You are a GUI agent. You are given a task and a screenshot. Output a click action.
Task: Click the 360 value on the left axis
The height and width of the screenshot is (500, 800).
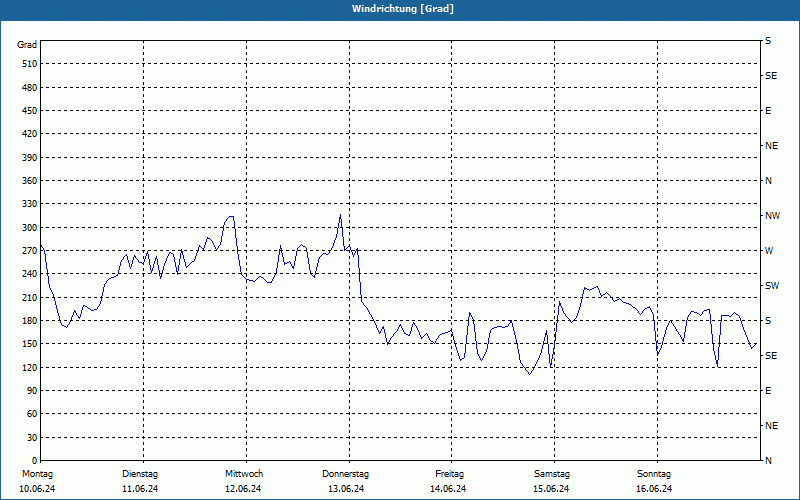pos(30,181)
